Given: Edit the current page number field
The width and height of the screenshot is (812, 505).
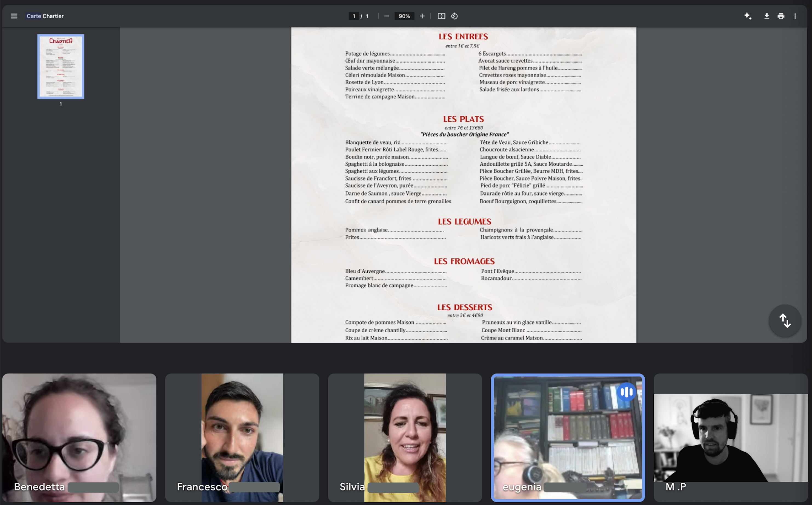Looking at the screenshot, I should [354, 16].
